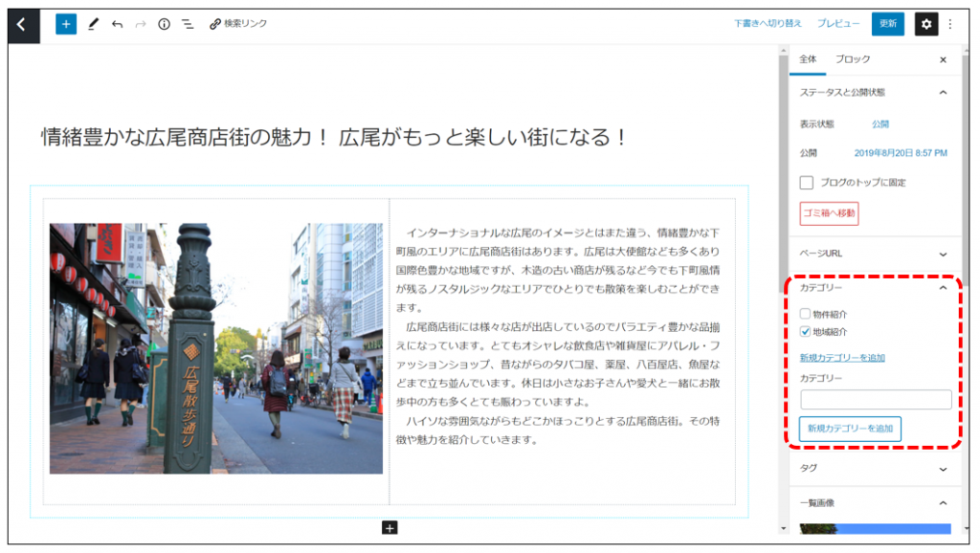Open the block list view icon
Viewport: 980px width, 553px height.
(x=187, y=25)
